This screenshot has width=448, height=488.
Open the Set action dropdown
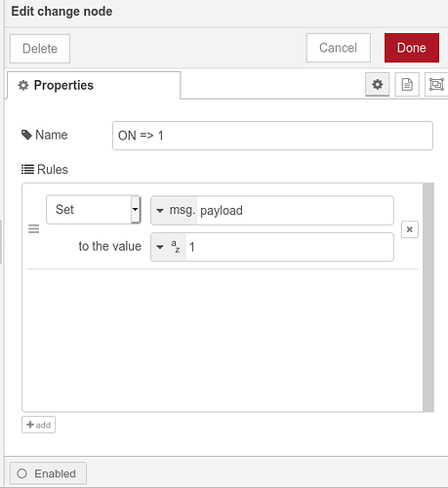[x=94, y=210]
